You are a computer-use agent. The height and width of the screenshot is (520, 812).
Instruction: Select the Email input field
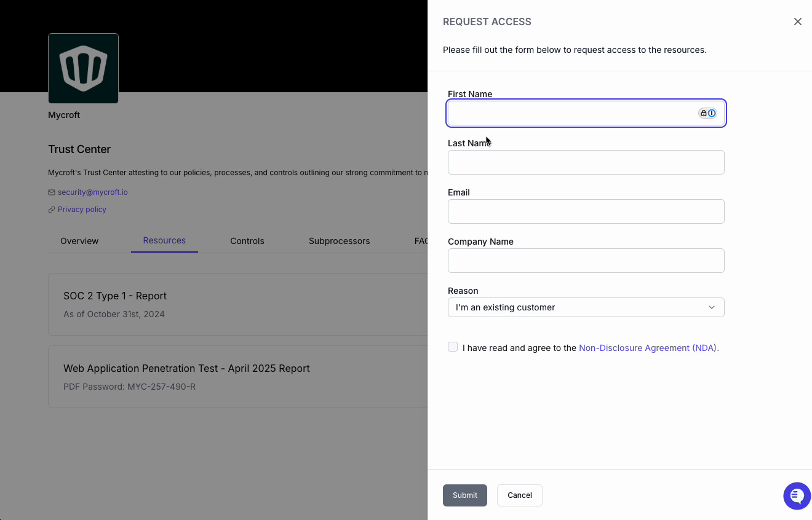586,211
